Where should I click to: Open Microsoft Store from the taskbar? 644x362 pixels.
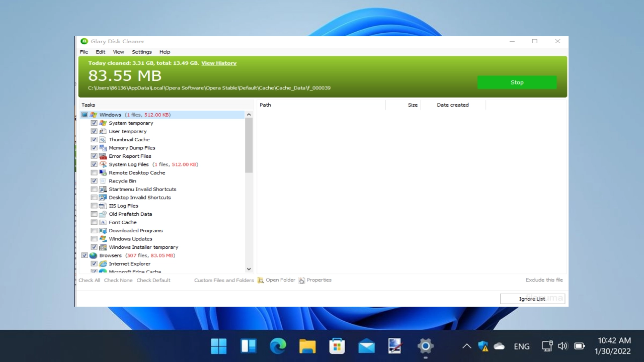click(337, 346)
